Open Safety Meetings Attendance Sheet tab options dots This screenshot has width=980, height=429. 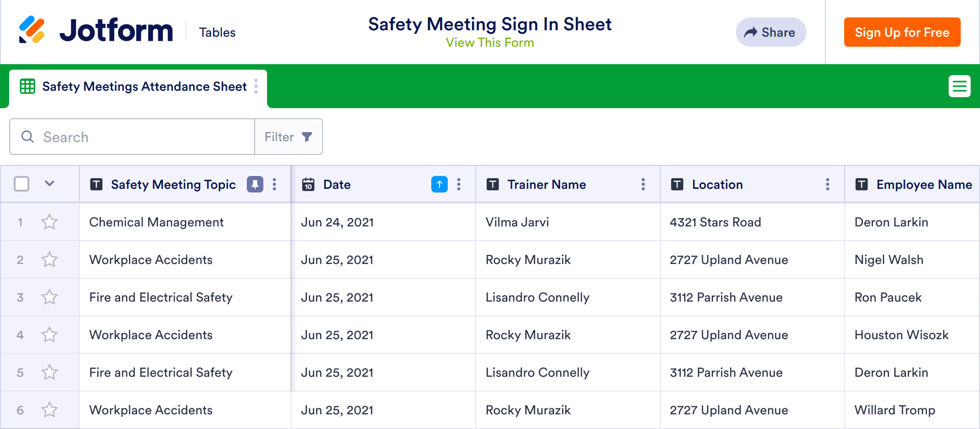[256, 86]
